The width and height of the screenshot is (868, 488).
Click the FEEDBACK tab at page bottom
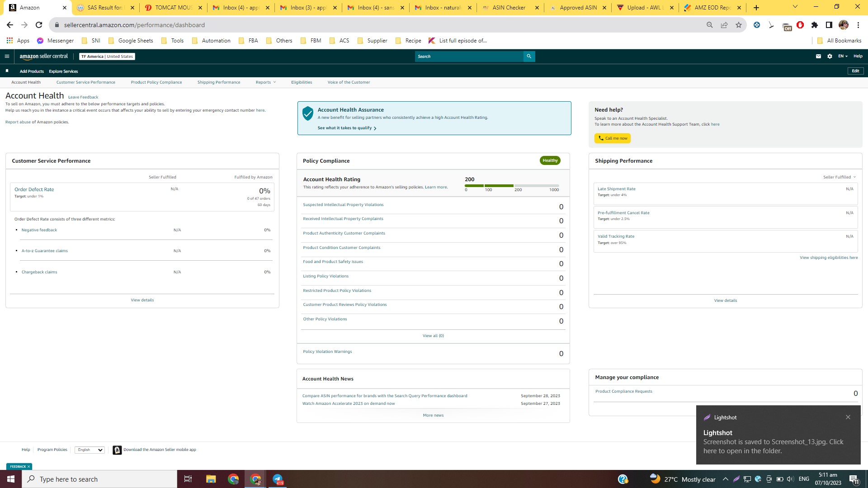[19, 466]
